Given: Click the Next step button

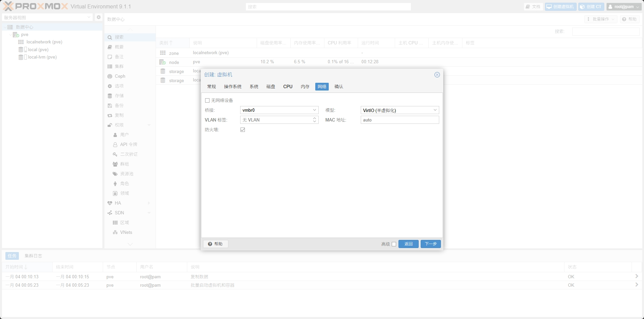Looking at the screenshot, I should click(430, 244).
